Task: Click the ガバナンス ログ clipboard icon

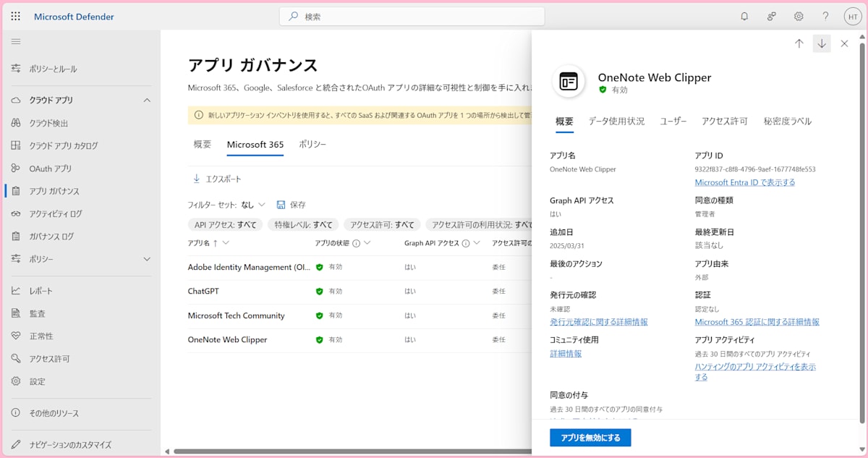Action: click(16, 236)
